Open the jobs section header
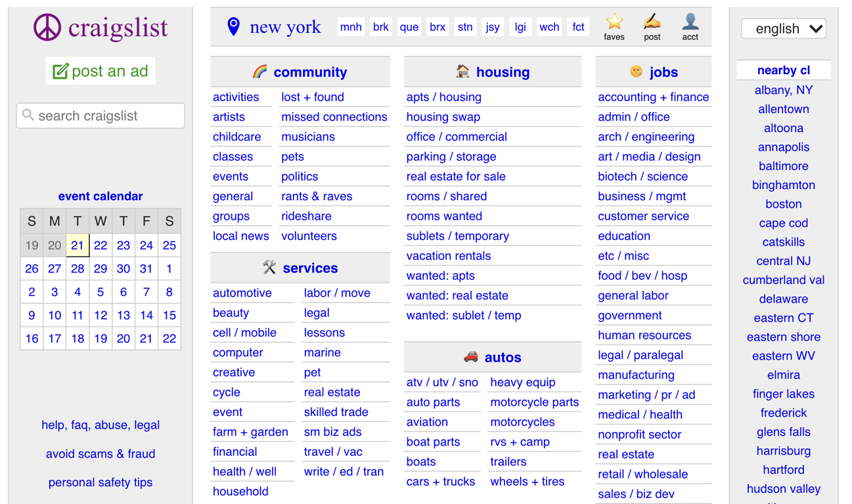This screenshot has height=504, width=852. [663, 72]
